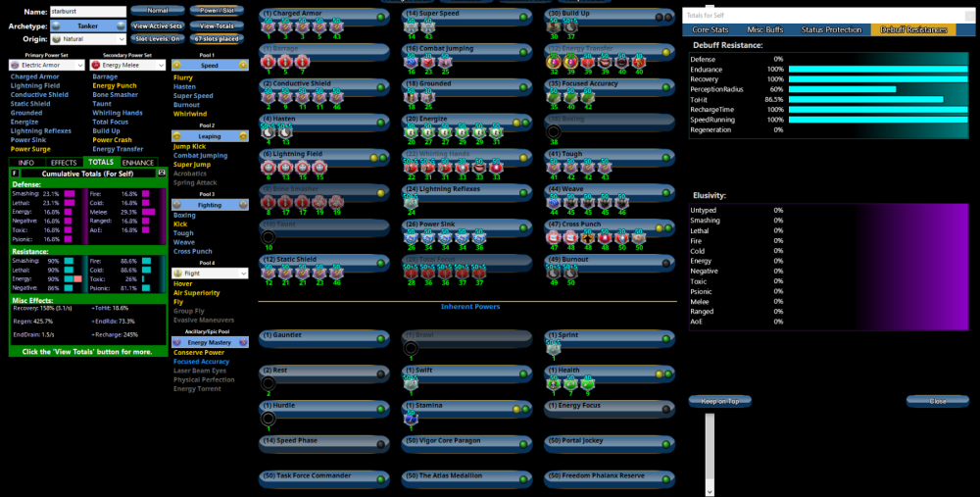Expand the Pool 4 Flight dropdown
Screen dimensions: 980x497
click(x=210, y=273)
